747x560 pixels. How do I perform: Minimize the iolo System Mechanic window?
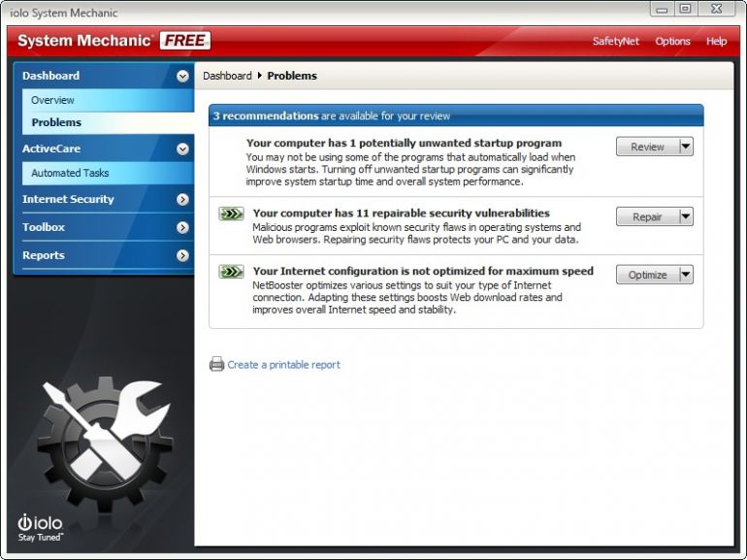coord(662,9)
